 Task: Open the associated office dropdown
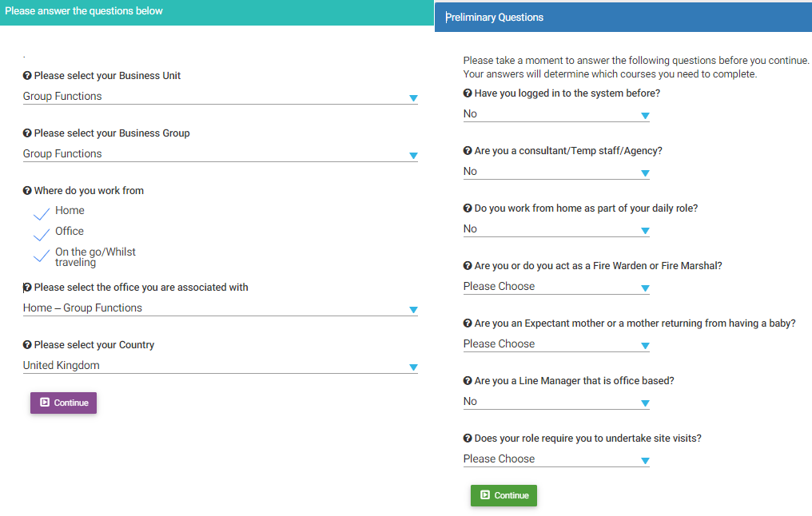click(220, 308)
